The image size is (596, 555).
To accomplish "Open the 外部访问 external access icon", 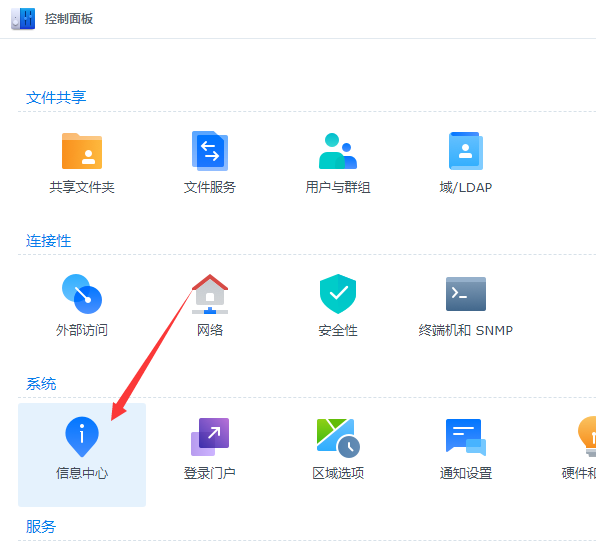I will 82,294.
